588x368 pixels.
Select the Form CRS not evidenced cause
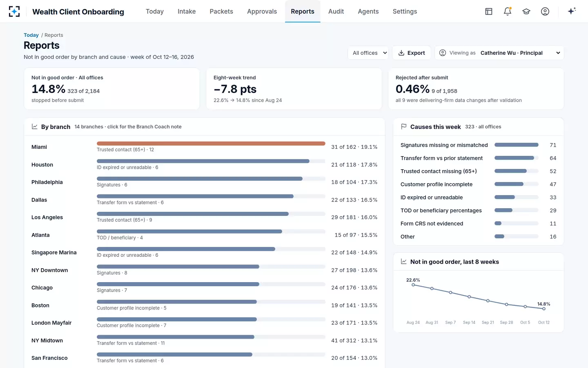[x=432, y=224]
